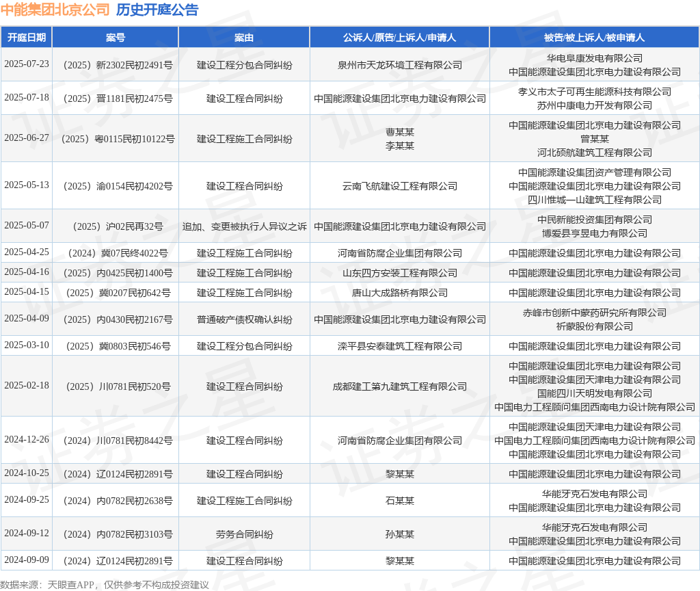Image resolution: width=700 pixels, height=591 pixels.
Task: Click plaintiff 滦平县安泰建筑工程有限公司
Action: pos(399,346)
